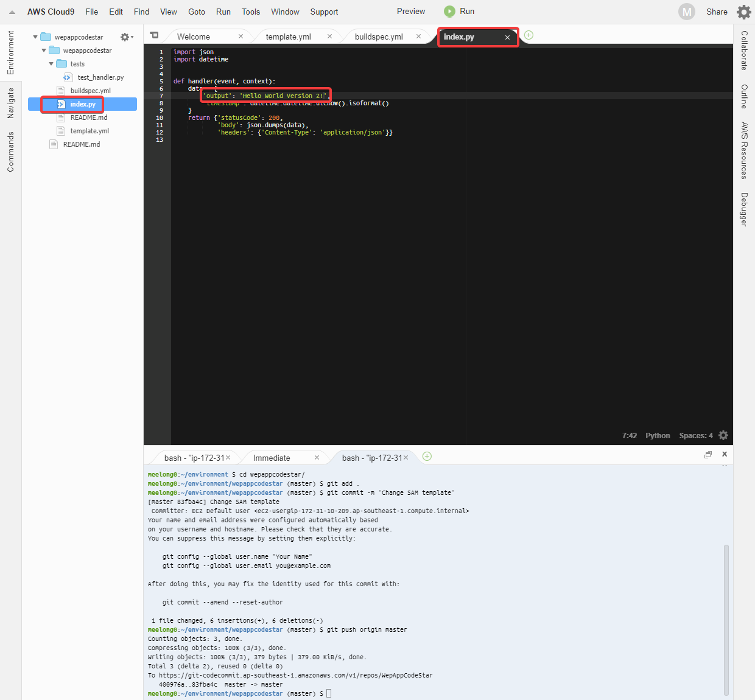Screen dimensions: 755x700
Task: Switch to the Welcome tab
Action: [194, 37]
